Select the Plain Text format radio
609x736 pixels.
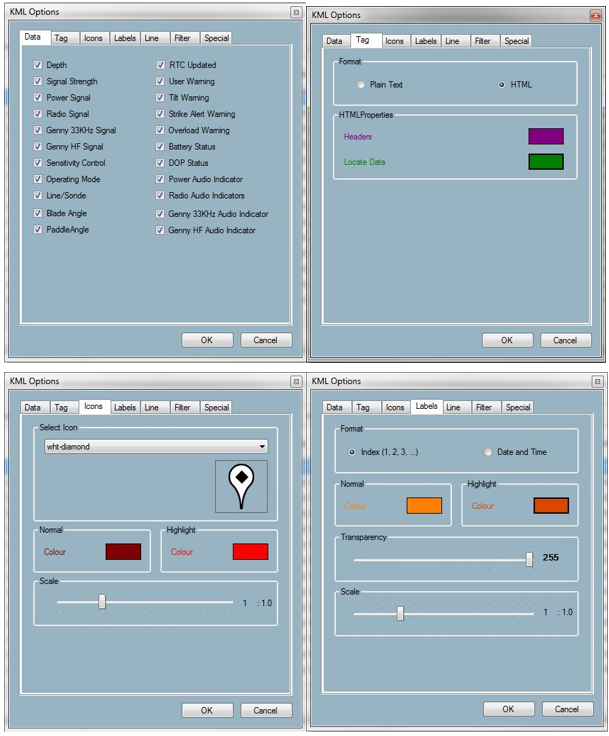point(361,85)
